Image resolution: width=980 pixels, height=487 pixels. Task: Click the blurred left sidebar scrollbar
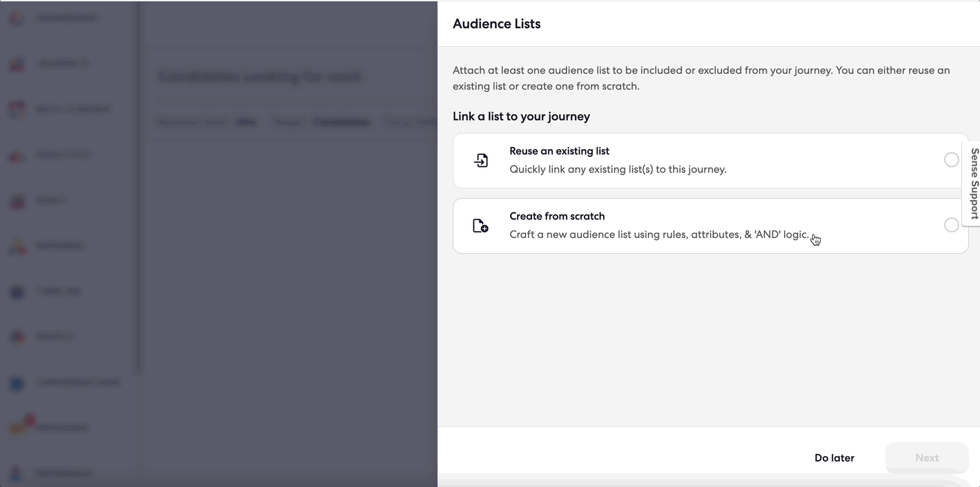[x=137, y=186]
